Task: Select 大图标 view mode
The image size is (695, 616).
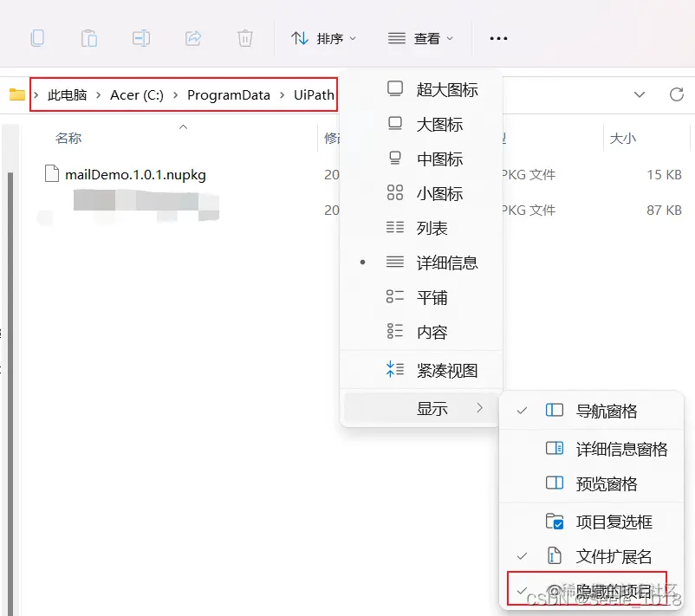Action: coord(440,124)
